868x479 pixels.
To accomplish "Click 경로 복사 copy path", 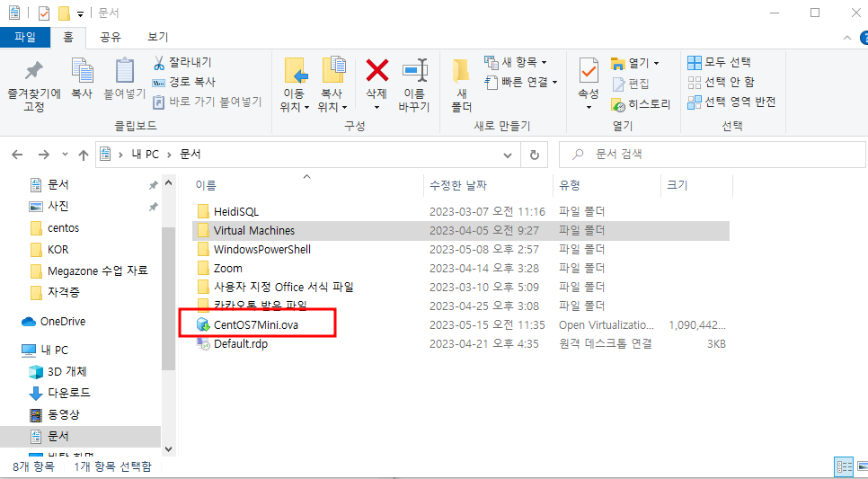I will [x=184, y=82].
